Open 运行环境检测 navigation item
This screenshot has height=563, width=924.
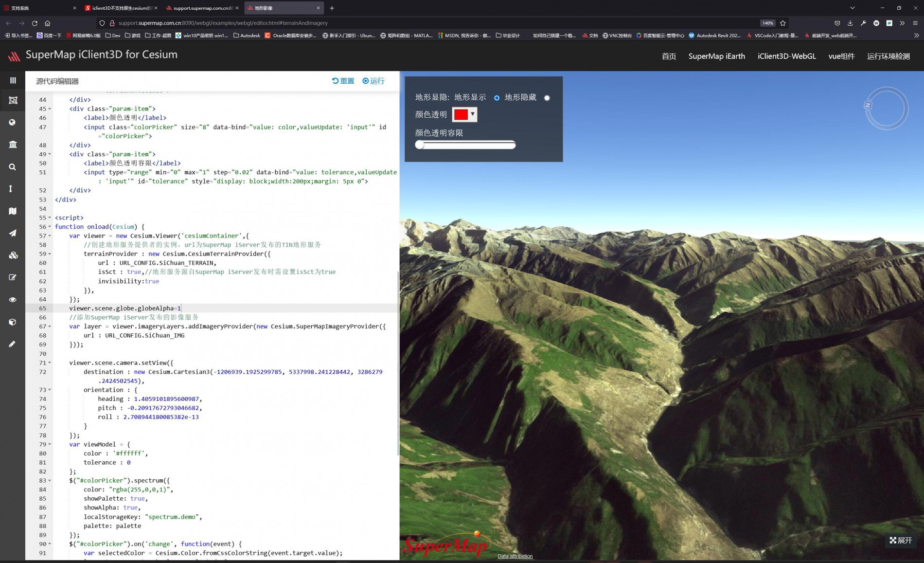888,56
